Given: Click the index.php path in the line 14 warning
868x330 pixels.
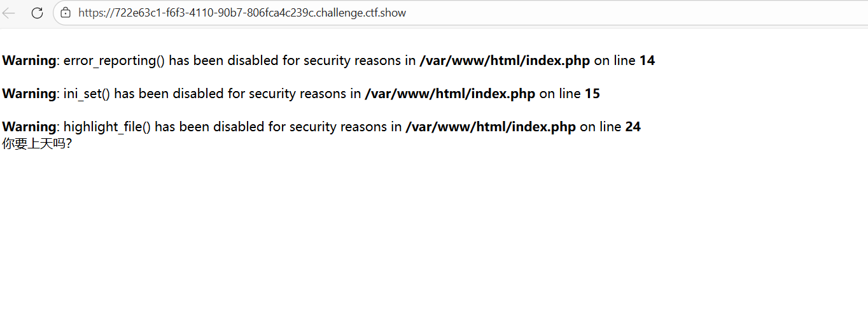Looking at the screenshot, I should [505, 61].
